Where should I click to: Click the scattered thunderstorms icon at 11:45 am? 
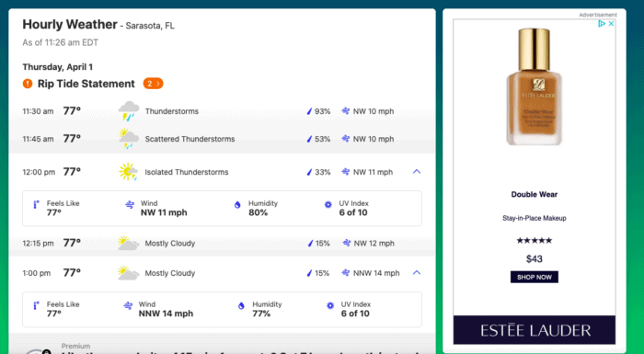click(129, 139)
